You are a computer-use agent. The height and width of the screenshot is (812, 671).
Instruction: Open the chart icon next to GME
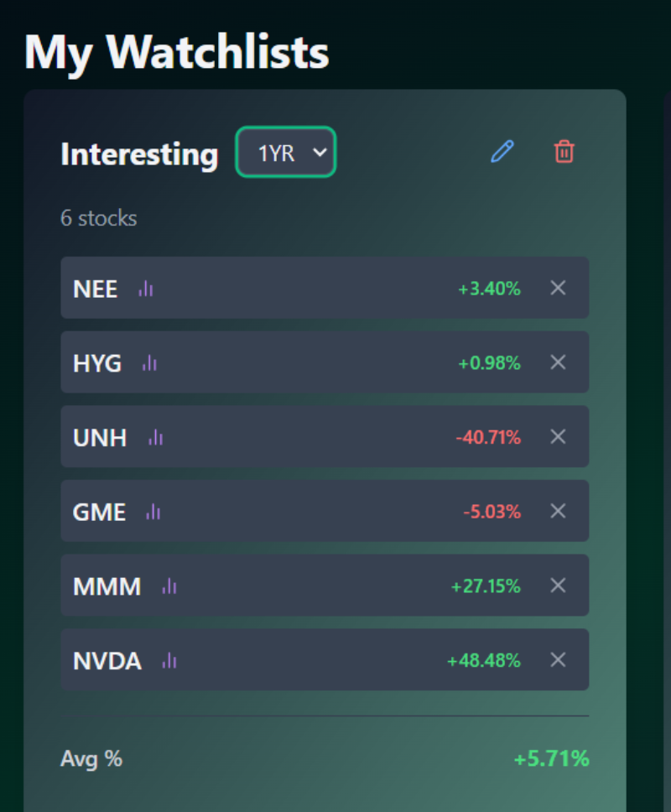[153, 512]
